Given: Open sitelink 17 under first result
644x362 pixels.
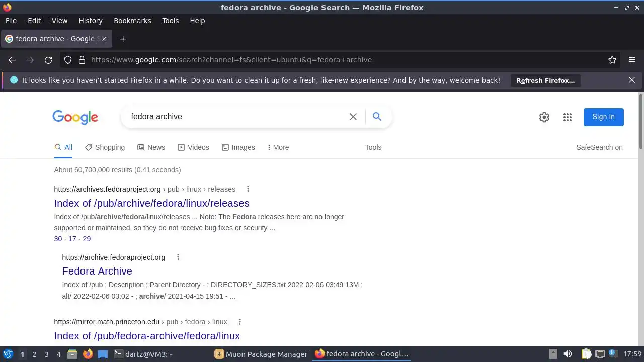Looking at the screenshot, I should 72,239.
